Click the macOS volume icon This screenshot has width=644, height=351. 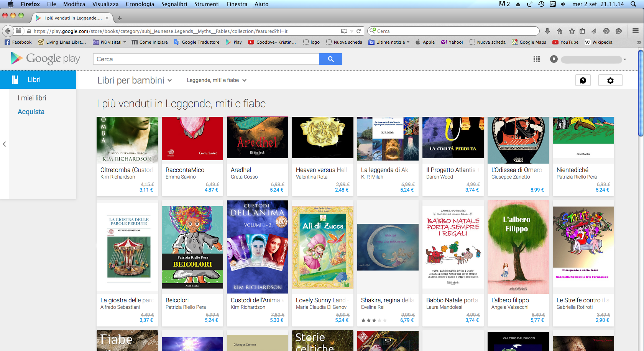[x=563, y=4]
